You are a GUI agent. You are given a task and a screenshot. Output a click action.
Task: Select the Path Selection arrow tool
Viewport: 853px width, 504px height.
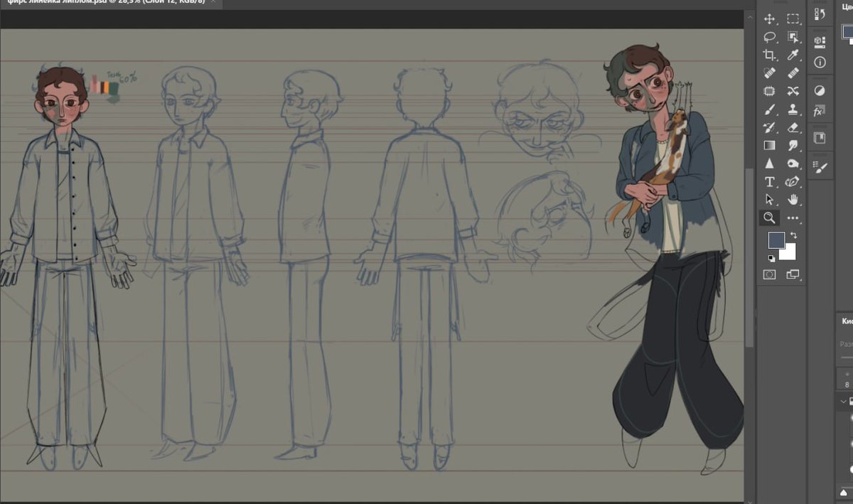769,200
